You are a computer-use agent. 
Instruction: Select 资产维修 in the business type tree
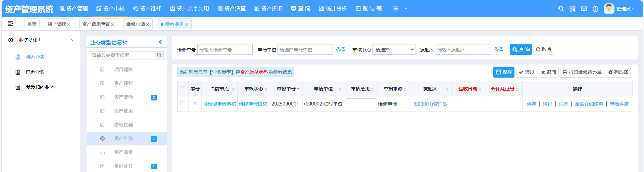click(123, 138)
